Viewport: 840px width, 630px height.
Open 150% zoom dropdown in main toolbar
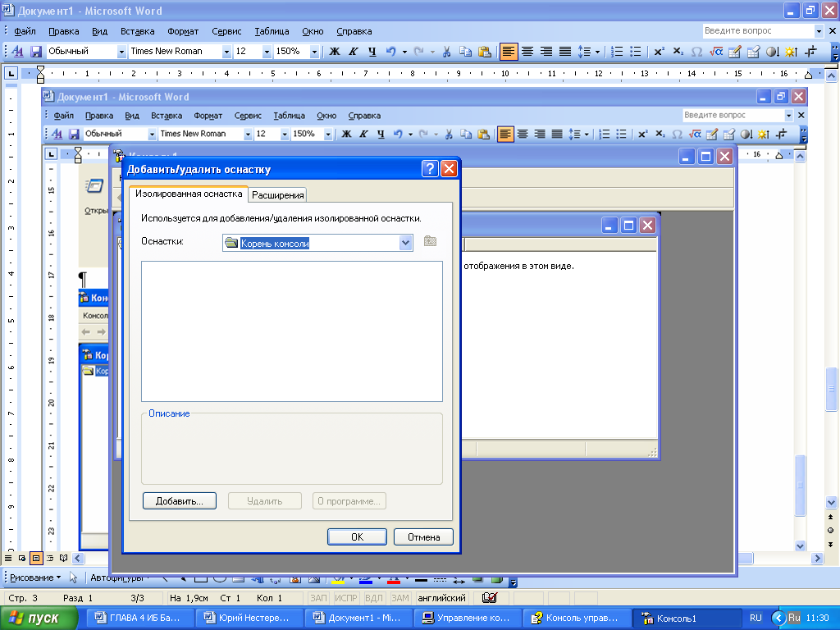pos(314,52)
